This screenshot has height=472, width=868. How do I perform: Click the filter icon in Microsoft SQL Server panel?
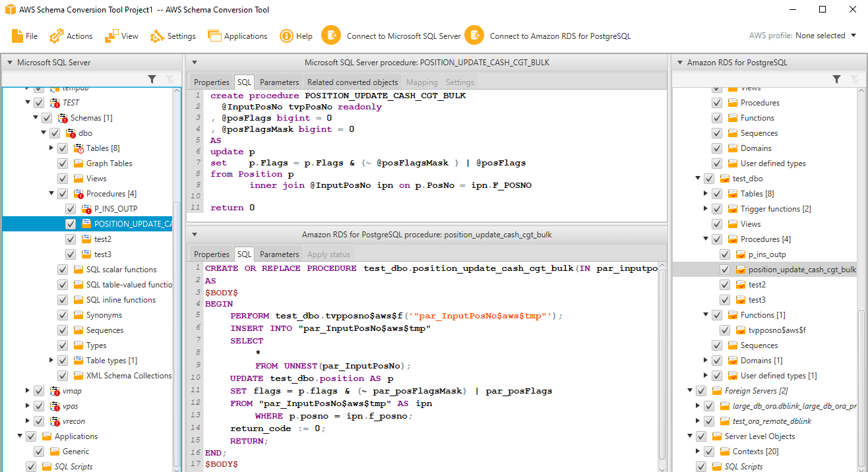coord(152,79)
